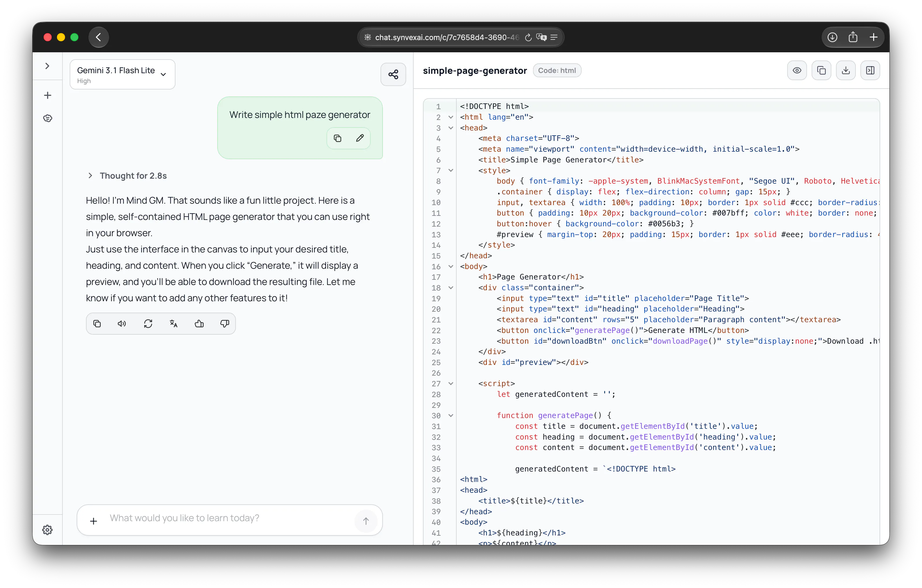
Task: Open reader view icon in address bar
Action: click(x=554, y=37)
